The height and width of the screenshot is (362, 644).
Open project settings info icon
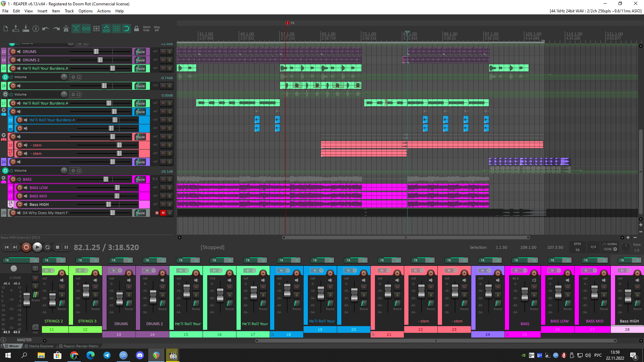[x=36, y=29]
